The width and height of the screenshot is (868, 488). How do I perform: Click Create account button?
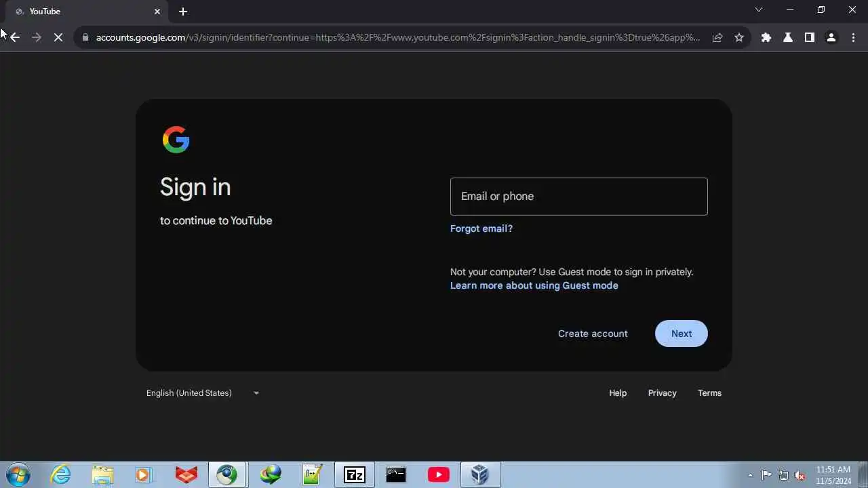pos(593,333)
